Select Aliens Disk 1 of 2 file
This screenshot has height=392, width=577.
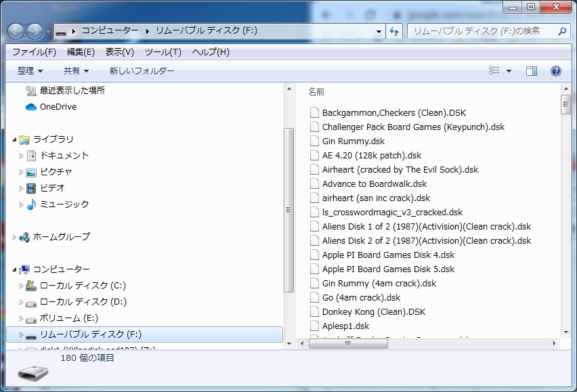[427, 227]
